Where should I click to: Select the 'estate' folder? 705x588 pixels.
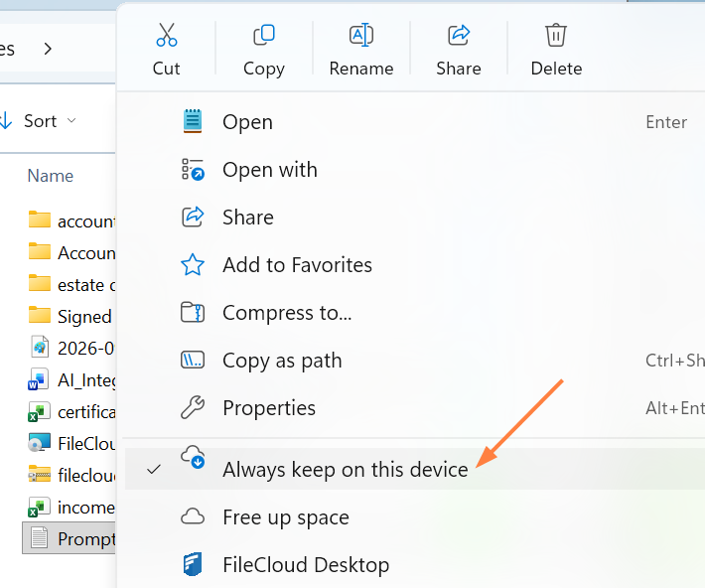(x=71, y=284)
